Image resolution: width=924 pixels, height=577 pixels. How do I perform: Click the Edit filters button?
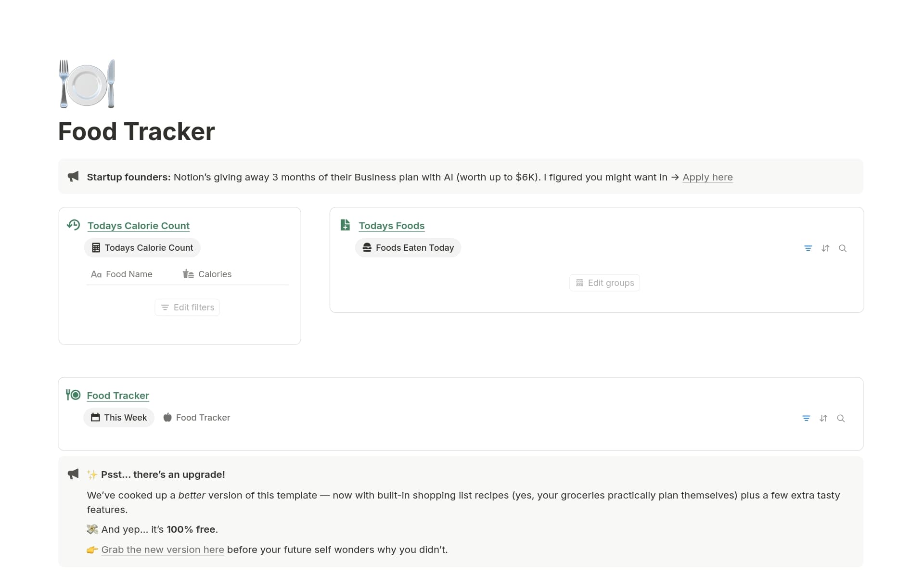pos(187,307)
